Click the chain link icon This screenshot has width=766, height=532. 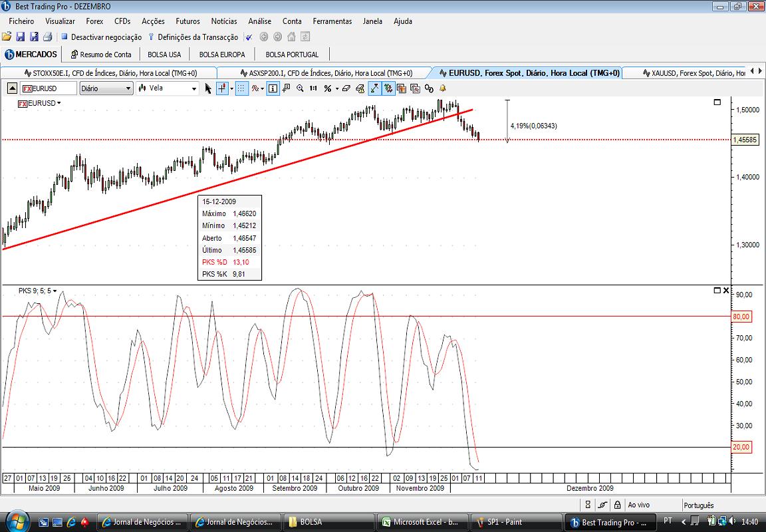point(429,88)
